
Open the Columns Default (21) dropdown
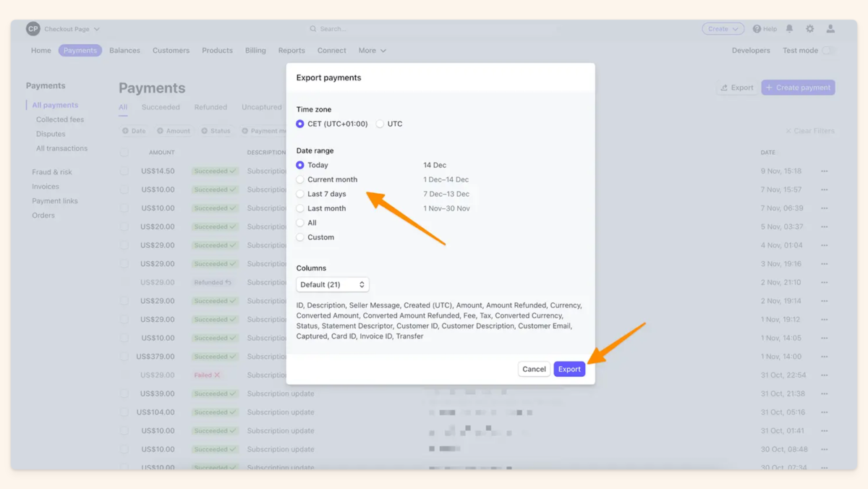(x=332, y=284)
